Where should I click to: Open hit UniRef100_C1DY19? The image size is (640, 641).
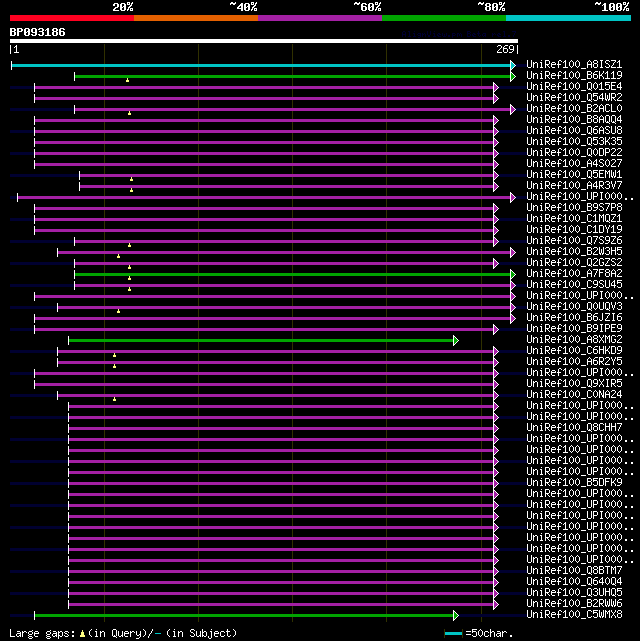(x=574, y=230)
